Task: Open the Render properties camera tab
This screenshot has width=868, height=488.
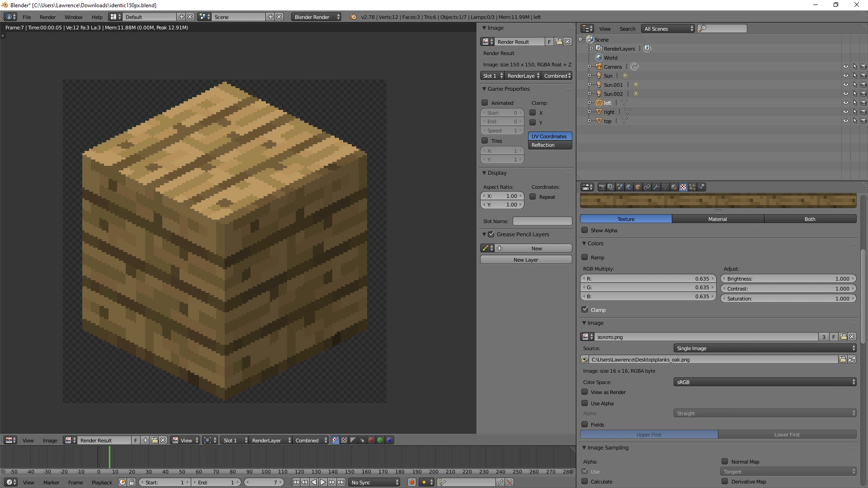Action: tap(602, 187)
